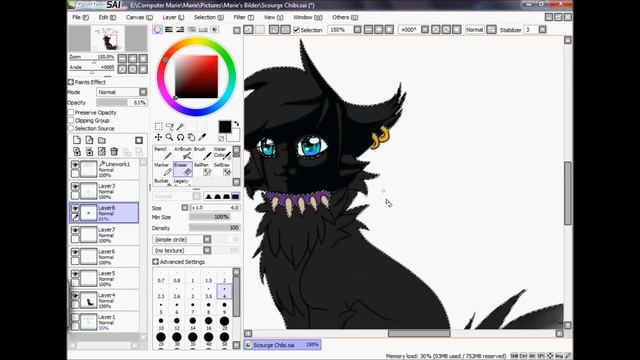This screenshot has height=360, width=640.
Task: Open the brush shape (simple circle) dropdown
Action: pos(207,239)
